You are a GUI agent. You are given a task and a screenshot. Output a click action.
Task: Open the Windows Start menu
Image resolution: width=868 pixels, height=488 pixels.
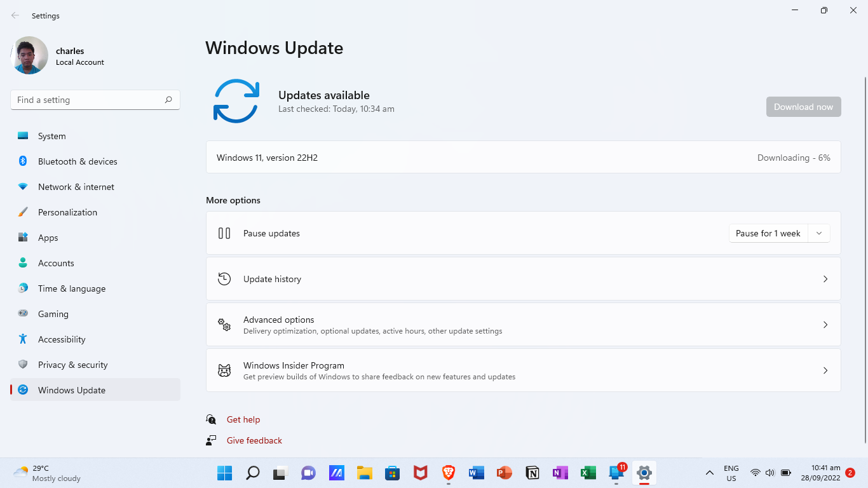tap(224, 473)
